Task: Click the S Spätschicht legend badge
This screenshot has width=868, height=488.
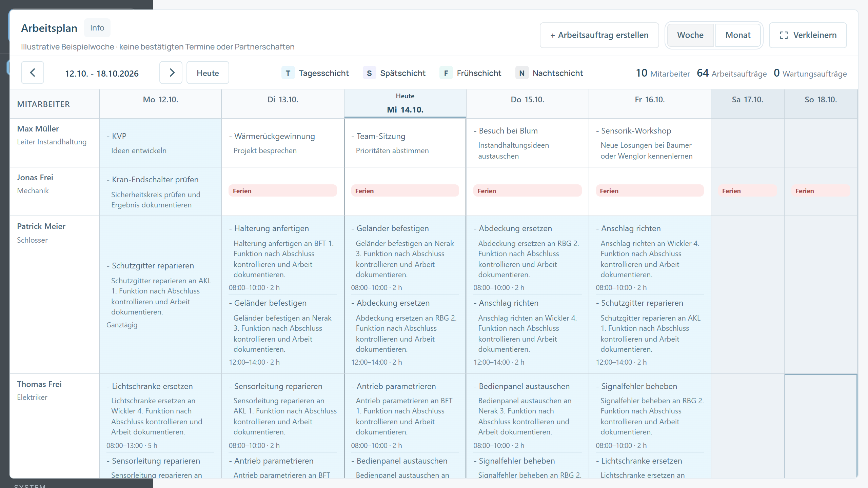Action: tap(369, 73)
